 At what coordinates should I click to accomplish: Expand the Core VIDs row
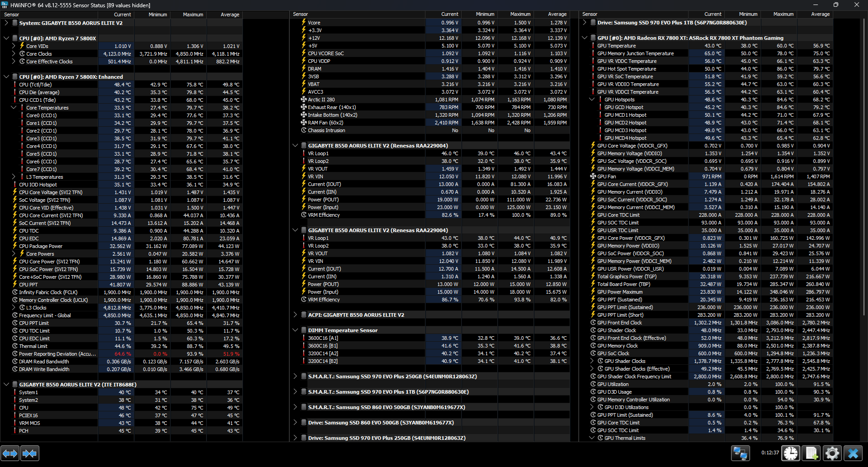tap(14, 46)
